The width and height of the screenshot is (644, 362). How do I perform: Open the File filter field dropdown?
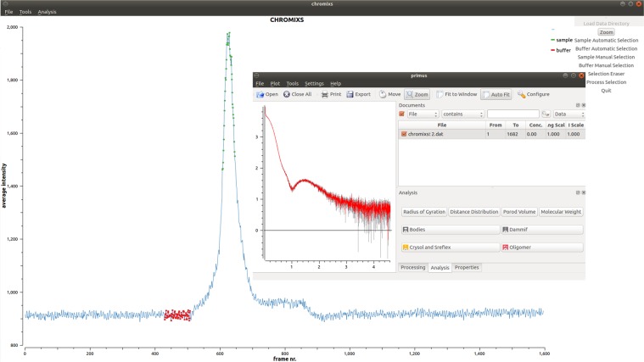tap(423, 114)
